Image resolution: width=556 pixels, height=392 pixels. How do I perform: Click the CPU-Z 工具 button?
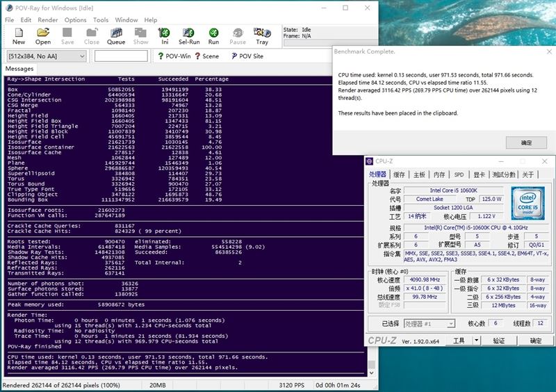[x=459, y=341]
